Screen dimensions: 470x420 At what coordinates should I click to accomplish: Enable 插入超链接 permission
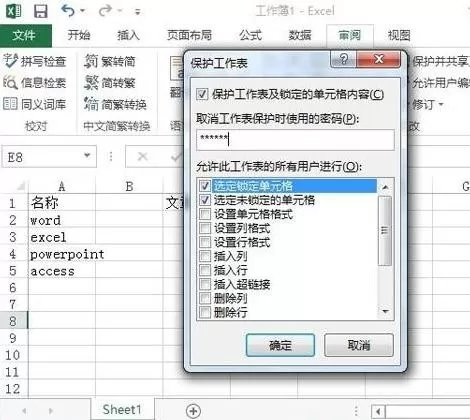[205, 284]
